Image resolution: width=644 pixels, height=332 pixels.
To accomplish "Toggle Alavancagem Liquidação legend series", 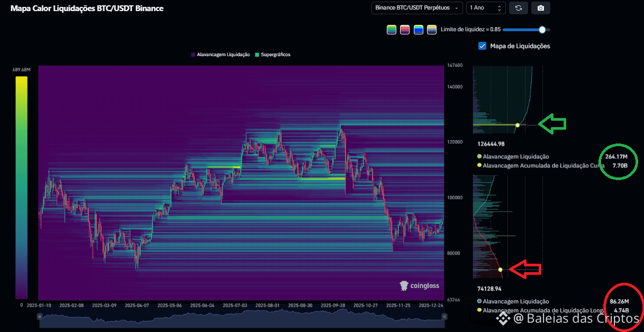I will tap(220, 55).
